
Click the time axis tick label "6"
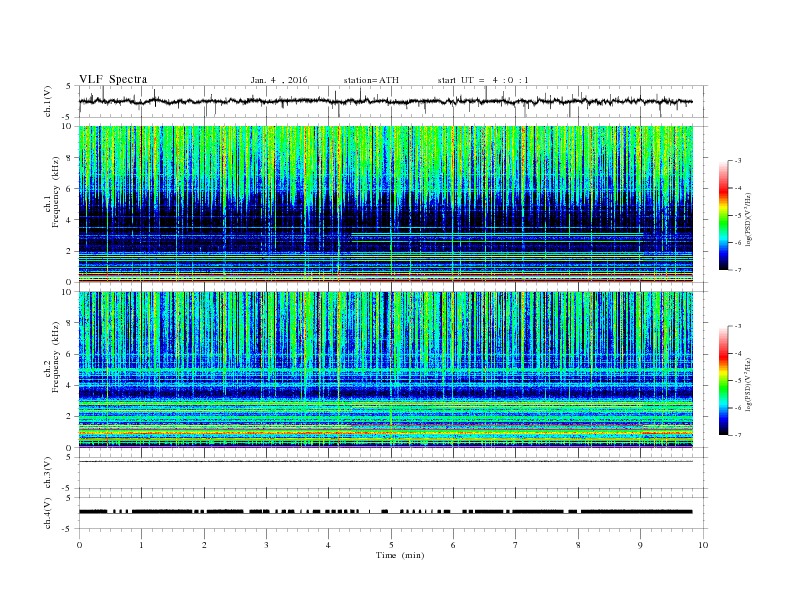pos(453,545)
